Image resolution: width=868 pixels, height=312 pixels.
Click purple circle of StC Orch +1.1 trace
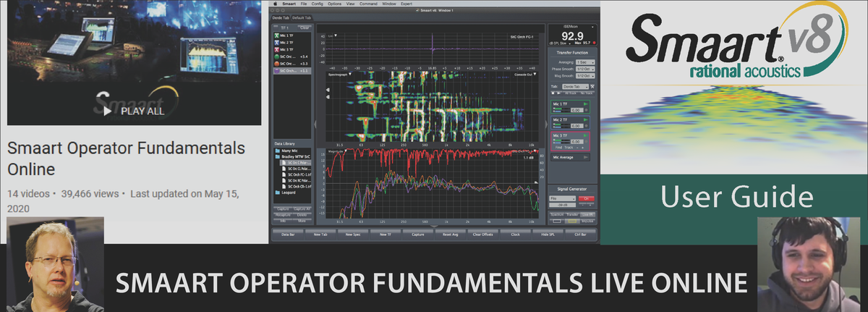276,71
